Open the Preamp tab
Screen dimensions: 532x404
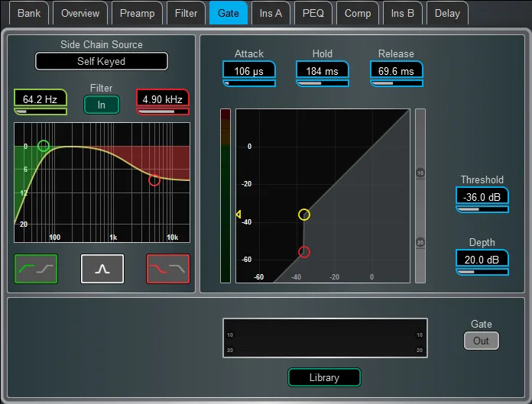click(x=137, y=13)
